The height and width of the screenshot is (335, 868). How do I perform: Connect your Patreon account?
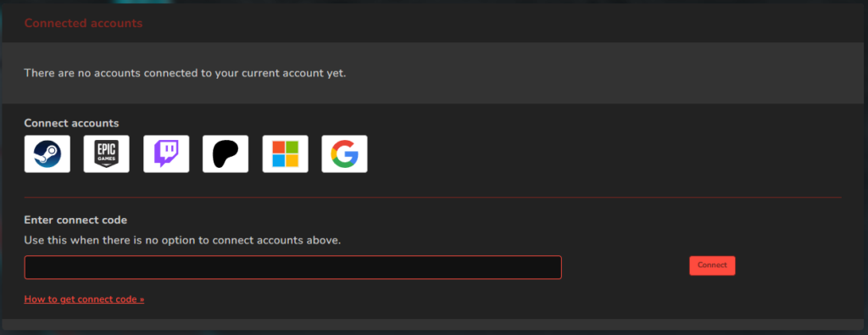225,154
